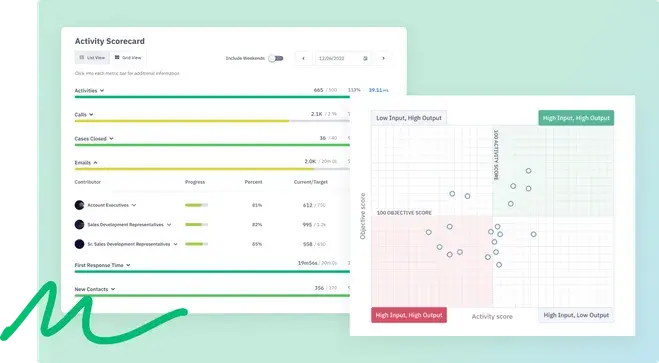The width and height of the screenshot is (659, 363).
Task: Click the 100 ACTIVITY SCORE line label
Action: point(496,155)
